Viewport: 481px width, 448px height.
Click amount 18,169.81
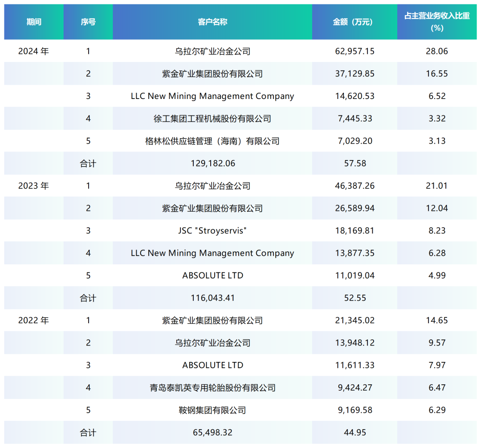355,230
